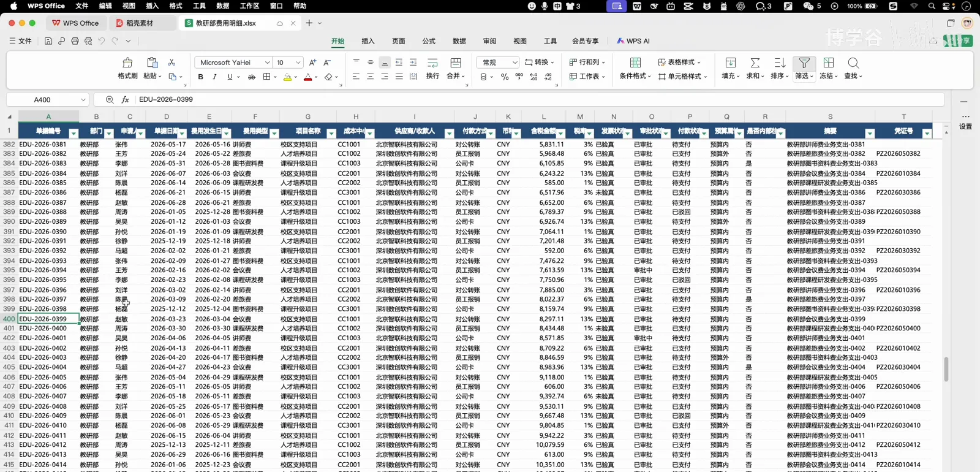Expand the Name Box A400 dropdown

83,99
